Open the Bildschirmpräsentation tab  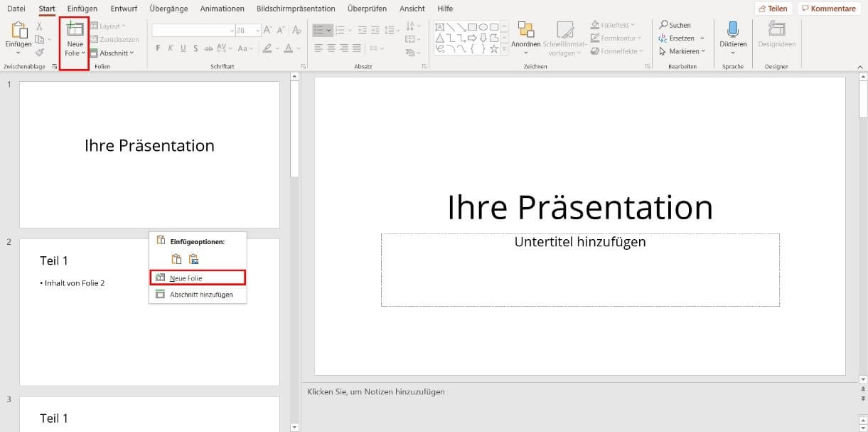296,9
